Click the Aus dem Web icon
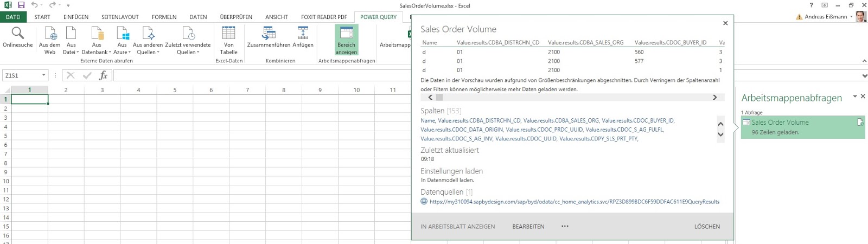This screenshot has height=244, width=868. [x=50, y=34]
